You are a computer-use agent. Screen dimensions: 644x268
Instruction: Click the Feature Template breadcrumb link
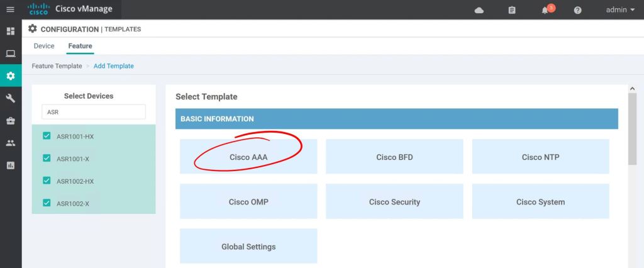[x=57, y=66]
